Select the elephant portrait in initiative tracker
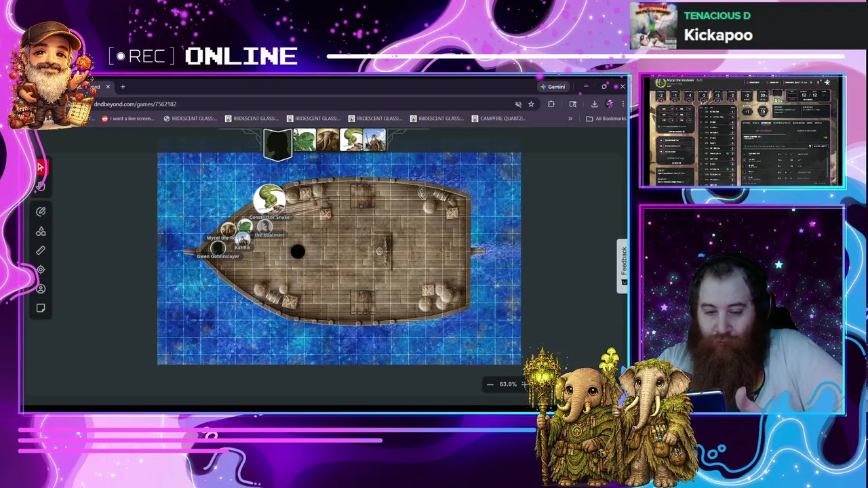 click(328, 140)
